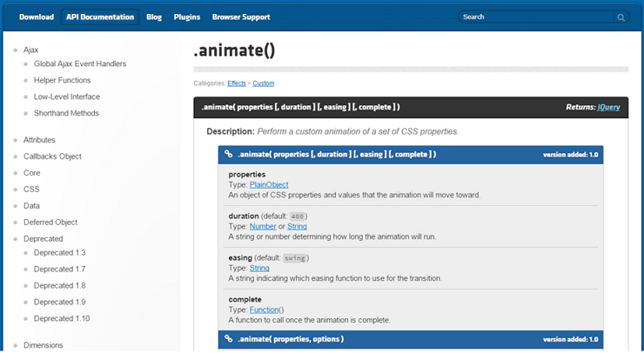Image resolution: width=644 pixels, height=353 pixels.
Task: Click the link icon beside .animate( properties [, duration ]
Action: 228,154
